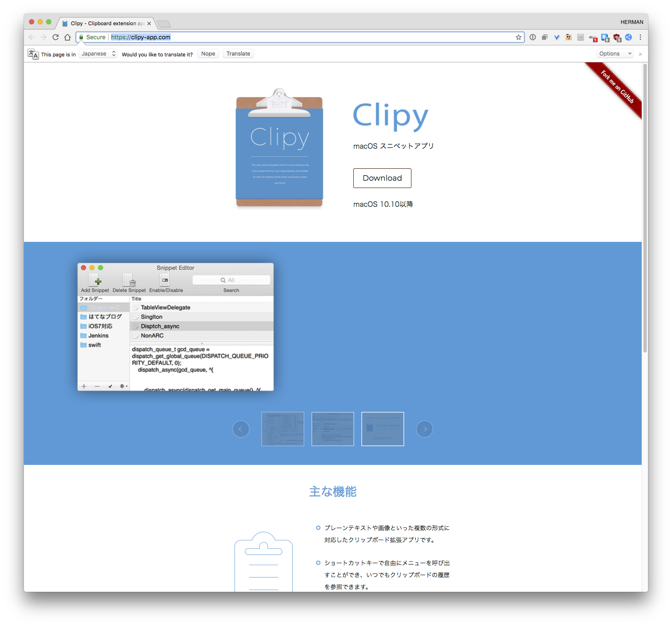Viewport: 672px width, 626px height.
Task: Bookmark this page with the star
Action: coord(519,37)
